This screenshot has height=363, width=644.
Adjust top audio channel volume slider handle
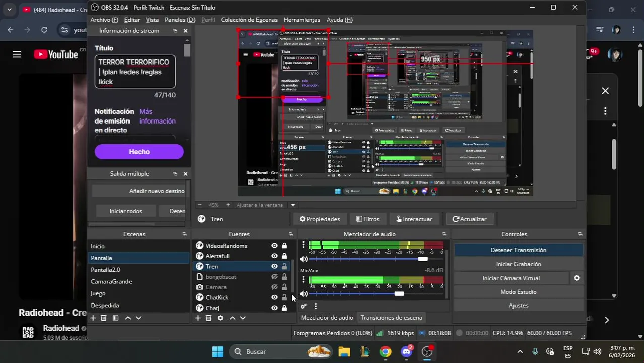pos(423,259)
